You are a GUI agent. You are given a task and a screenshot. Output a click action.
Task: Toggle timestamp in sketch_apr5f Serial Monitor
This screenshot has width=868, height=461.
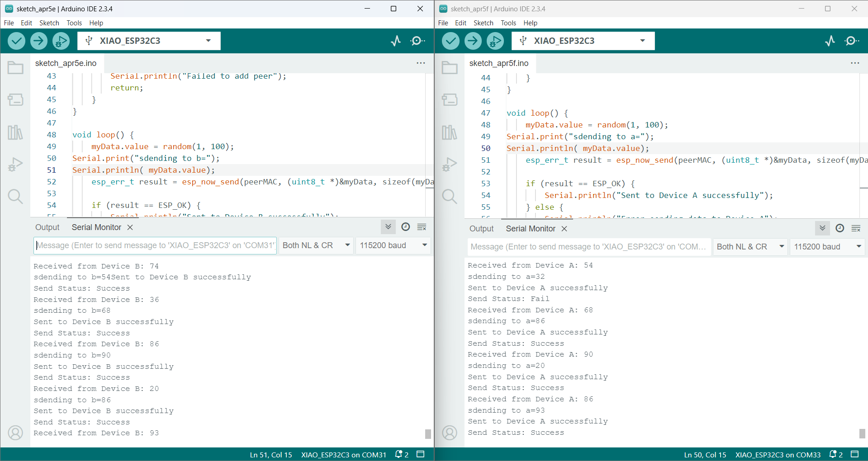tap(840, 228)
